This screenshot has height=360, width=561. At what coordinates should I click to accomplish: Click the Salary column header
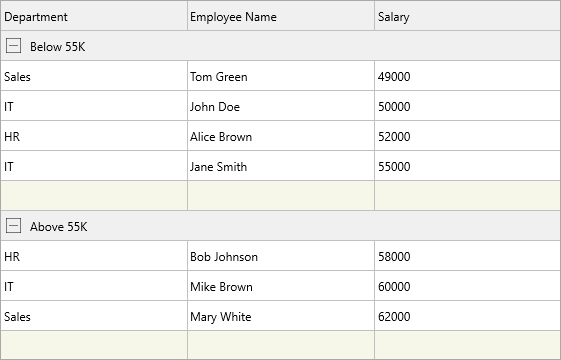click(x=467, y=16)
